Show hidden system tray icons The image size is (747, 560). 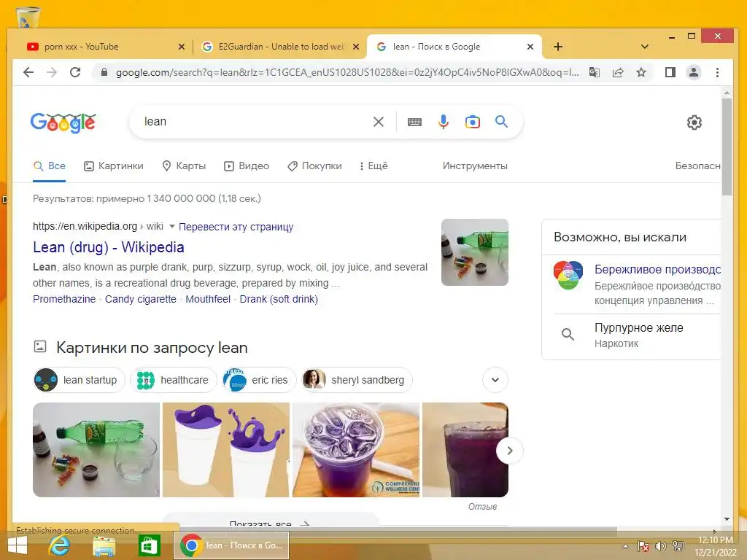625,546
